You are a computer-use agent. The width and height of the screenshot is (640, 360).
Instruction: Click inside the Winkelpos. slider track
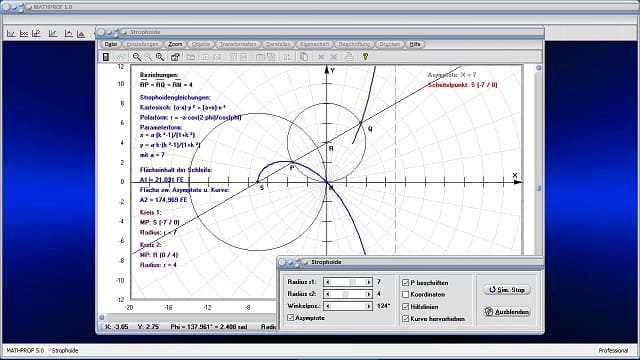pyautogui.click(x=348, y=306)
